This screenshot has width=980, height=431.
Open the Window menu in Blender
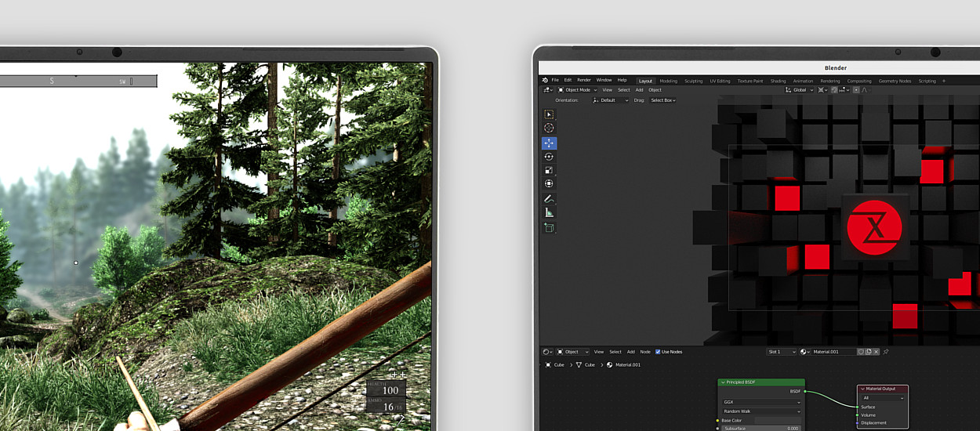tap(604, 80)
